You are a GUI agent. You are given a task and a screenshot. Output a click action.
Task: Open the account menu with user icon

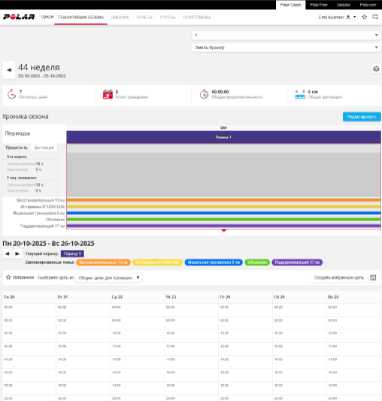point(337,17)
